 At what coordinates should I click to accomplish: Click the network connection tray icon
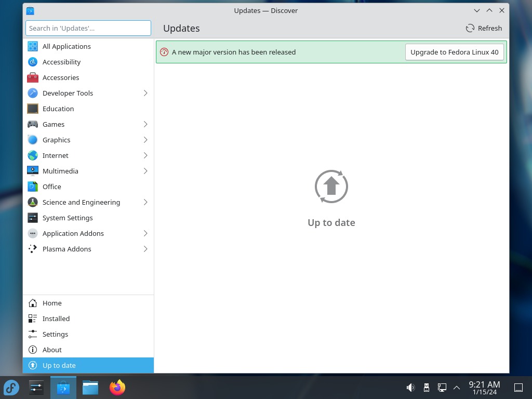pyautogui.click(x=442, y=388)
